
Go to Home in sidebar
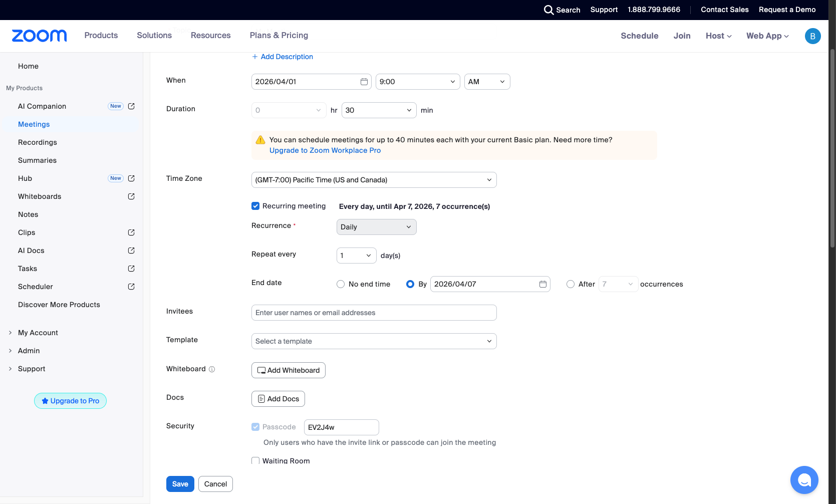point(28,66)
